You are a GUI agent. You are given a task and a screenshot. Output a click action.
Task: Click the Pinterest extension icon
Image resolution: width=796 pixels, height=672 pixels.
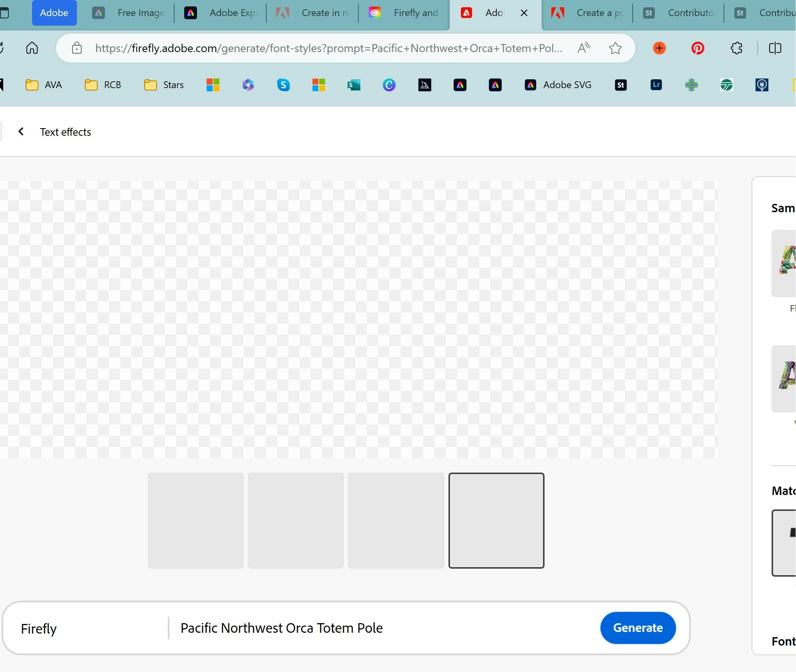[698, 48]
